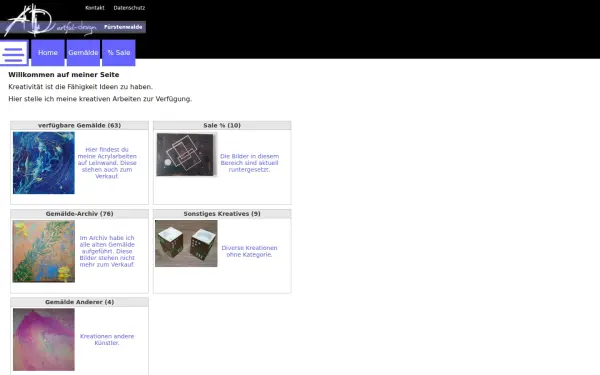Click 'Kreativität ist die Fähigkeit' sentence
Viewport: 600px width, 375px height.
(x=80, y=87)
